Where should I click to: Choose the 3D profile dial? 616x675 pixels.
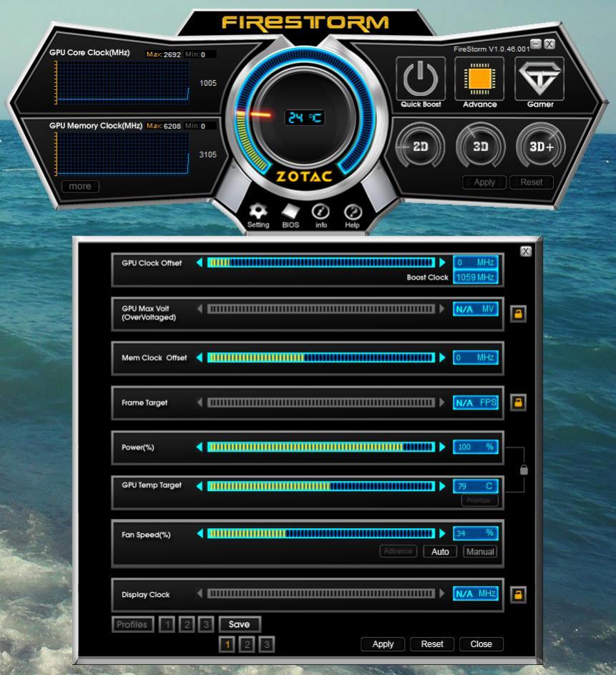480,147
